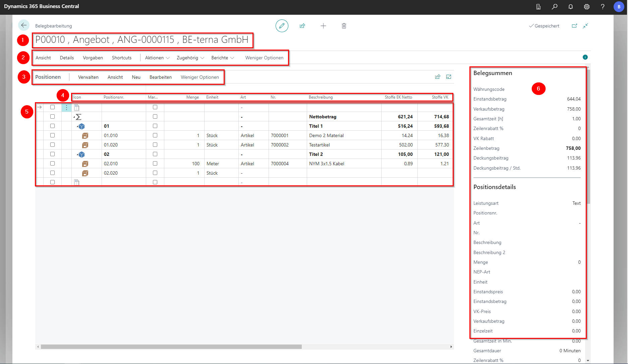Image resolution: width=628 pixels, height=364 pixels.
Task: Click the share icon in header
Action: [x=302, y=26]
